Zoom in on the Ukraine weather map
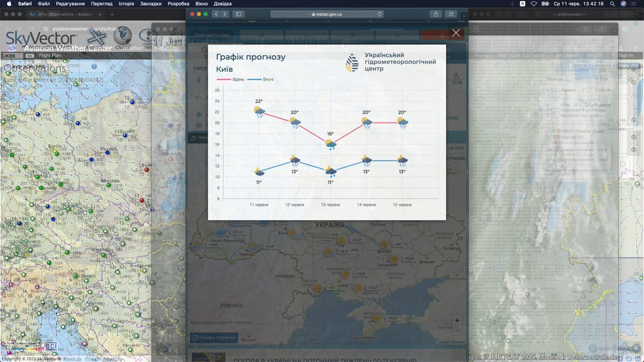 (x=457, y=320)
